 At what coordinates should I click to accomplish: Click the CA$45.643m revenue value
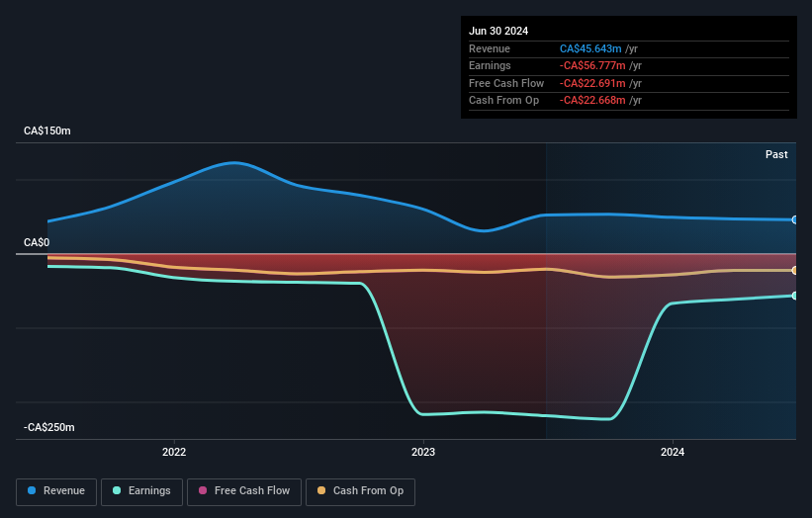(x=590, y=48)
